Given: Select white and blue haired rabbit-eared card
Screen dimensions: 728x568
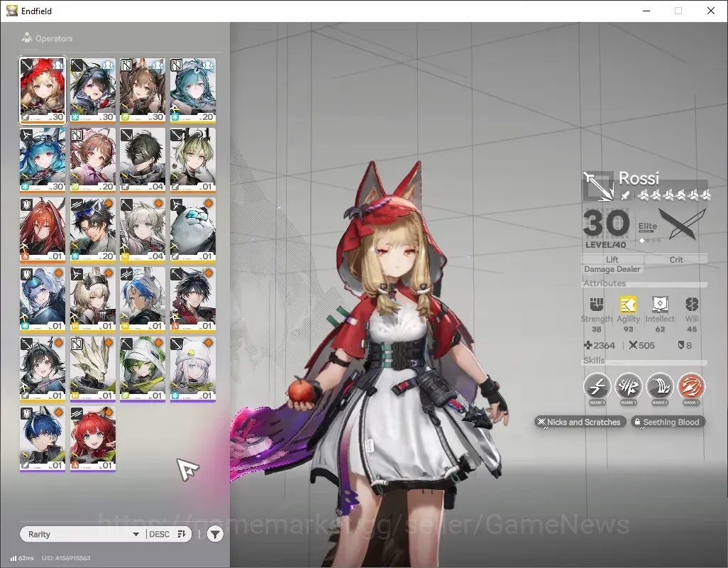Looking at the screenshot, I should pos(143,300).
